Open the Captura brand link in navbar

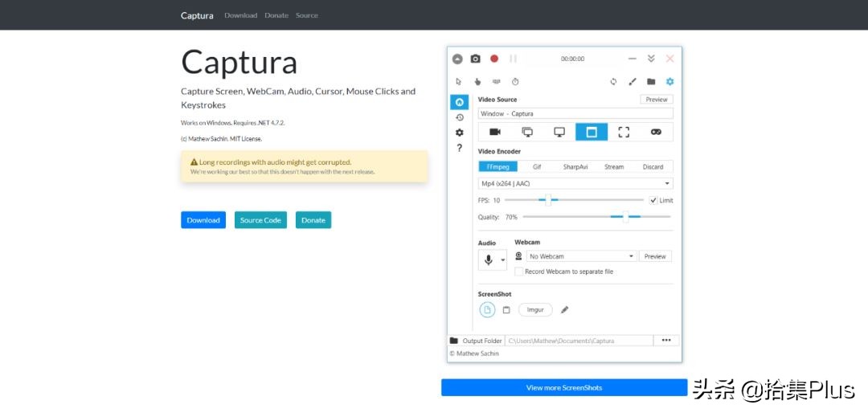(197, 15)
